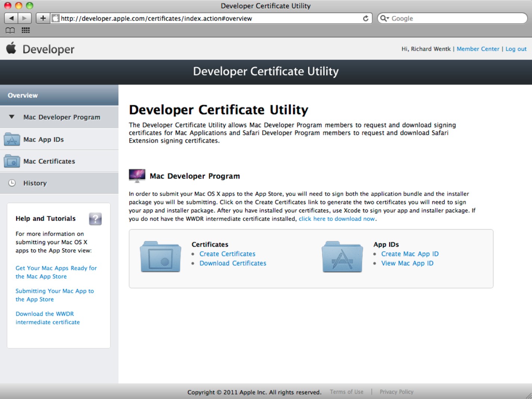Go forward with the browser forward arrow
This screenshot has height=399, width=532.
coord(24,18)
